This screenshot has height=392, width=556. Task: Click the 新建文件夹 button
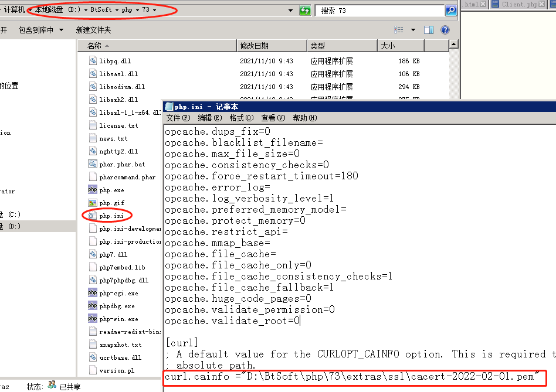(93, 30)
